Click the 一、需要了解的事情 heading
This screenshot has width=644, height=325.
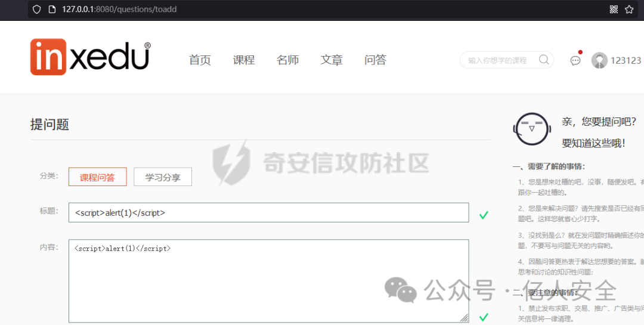click(x=549, y=166)
